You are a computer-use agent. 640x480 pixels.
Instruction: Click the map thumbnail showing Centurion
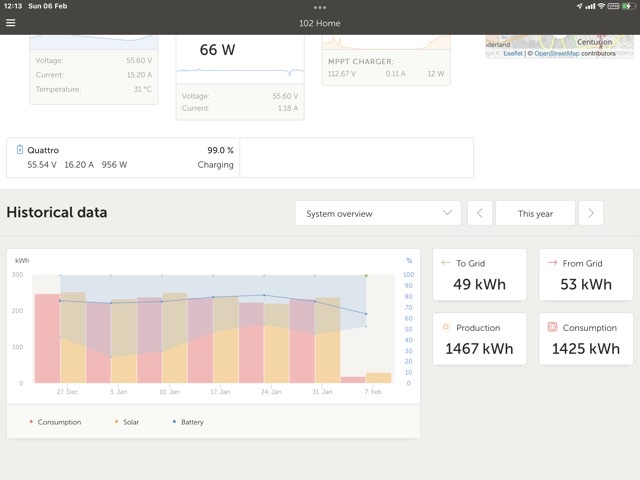pyautogui.click(x=560, y=46)
